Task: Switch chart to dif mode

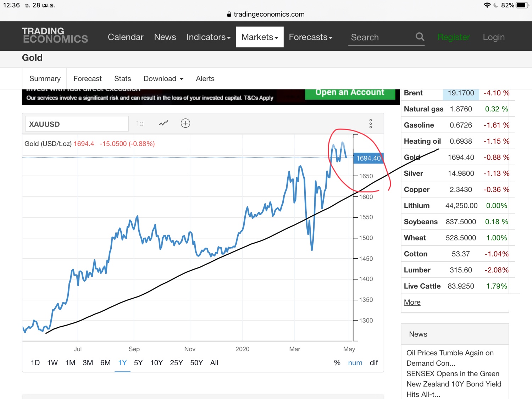Action: (x=374, y=363)
